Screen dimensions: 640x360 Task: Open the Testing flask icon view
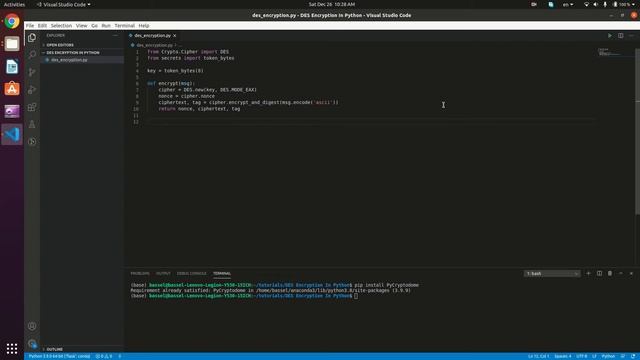(32, 124)
